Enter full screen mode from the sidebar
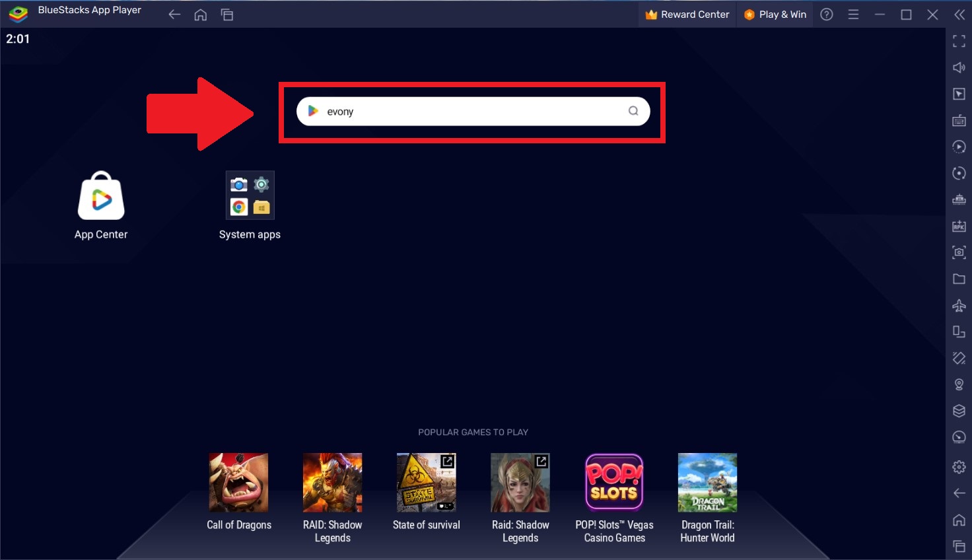Viewport: 972px width, 560px height. pyautogui.click(x=959, y=41)
